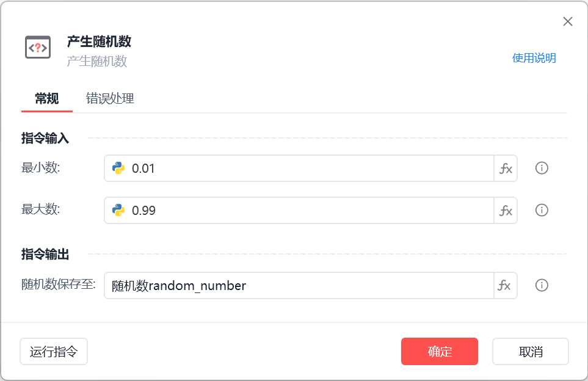Screen dimensions: 588x381
Task: Open the 错误处理 tab
Action: coord(110,98)
